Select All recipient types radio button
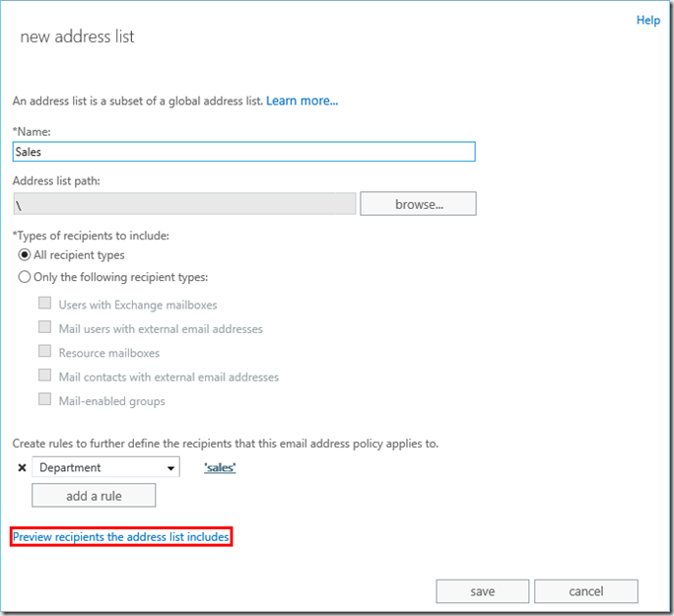 (25, 255)
